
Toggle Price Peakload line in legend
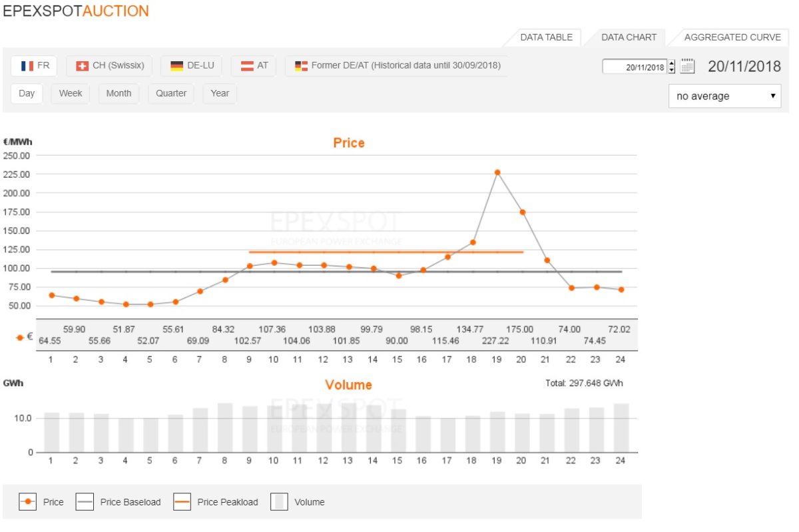click(182, 502)
